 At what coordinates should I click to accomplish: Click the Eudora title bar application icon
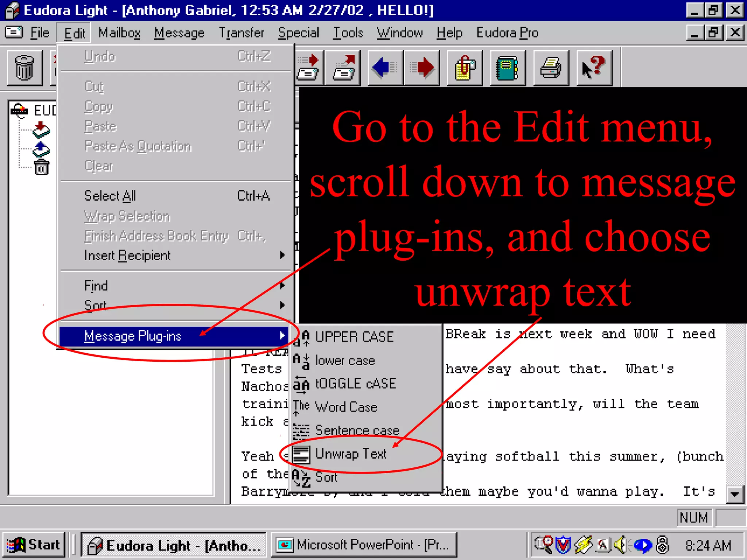coord(12,10)
